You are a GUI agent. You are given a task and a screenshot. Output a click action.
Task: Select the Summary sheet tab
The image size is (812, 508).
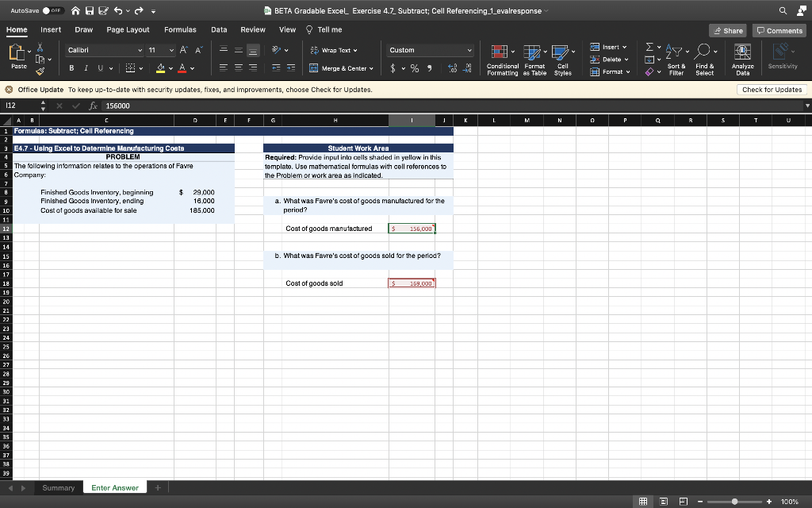pos(58,488)
